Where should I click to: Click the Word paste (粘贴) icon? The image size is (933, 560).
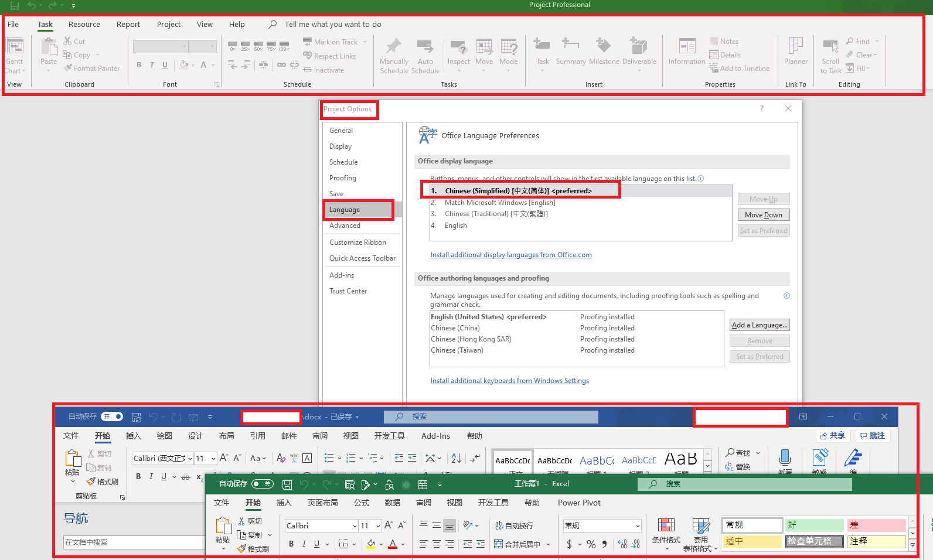(73, 459)
